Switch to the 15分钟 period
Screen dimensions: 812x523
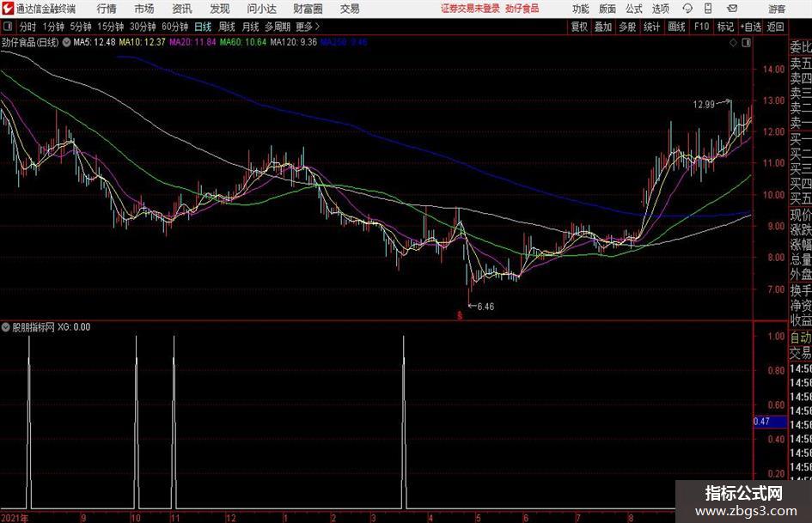[x=111, y=27]
